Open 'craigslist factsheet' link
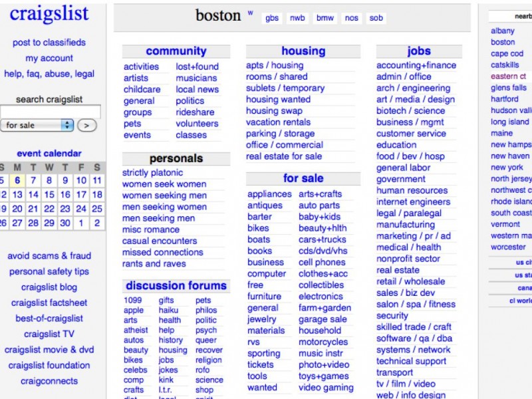 pos(49,303)
